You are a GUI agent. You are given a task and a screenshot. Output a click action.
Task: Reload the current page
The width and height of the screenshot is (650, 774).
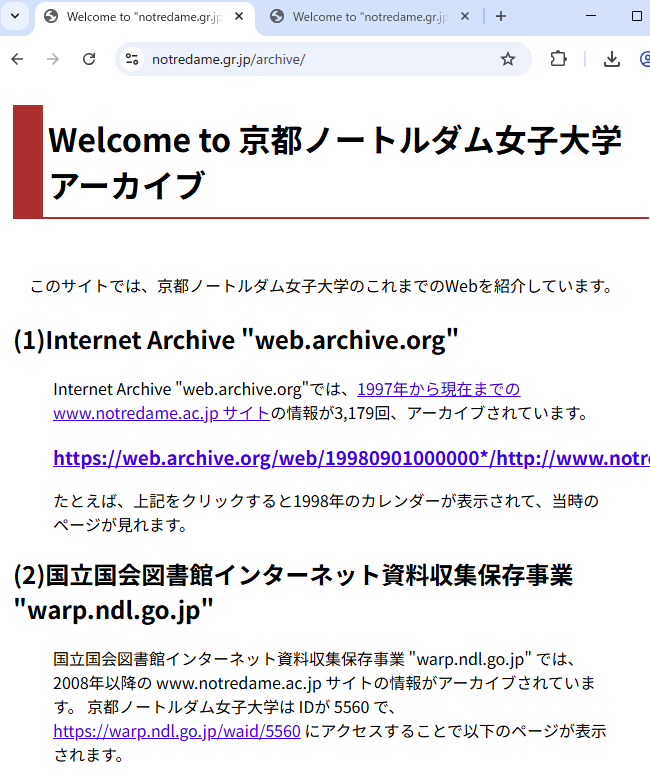click(x=89, y=59)
